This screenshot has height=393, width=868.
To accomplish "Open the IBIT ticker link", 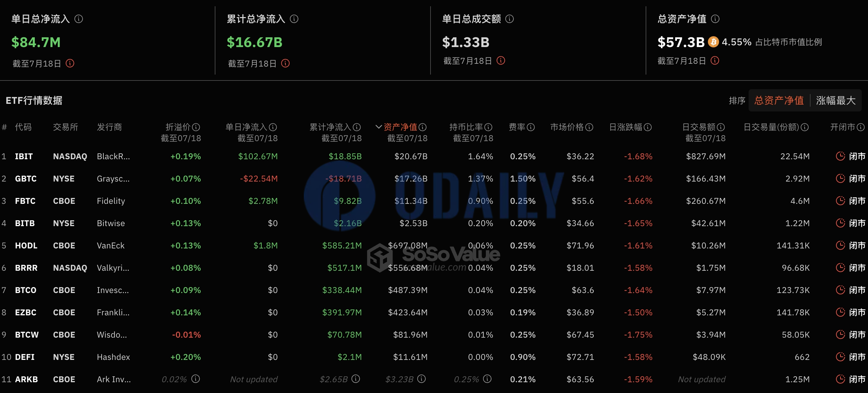I will [x=24, y=156].
